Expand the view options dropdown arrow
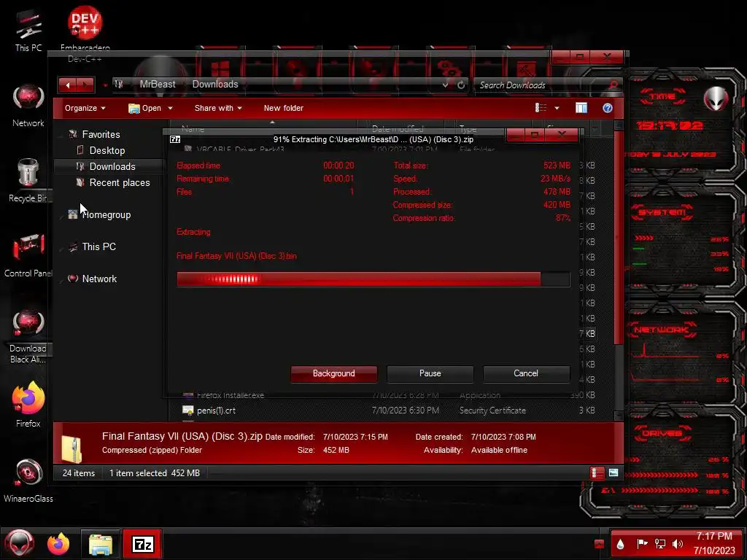 557,108
